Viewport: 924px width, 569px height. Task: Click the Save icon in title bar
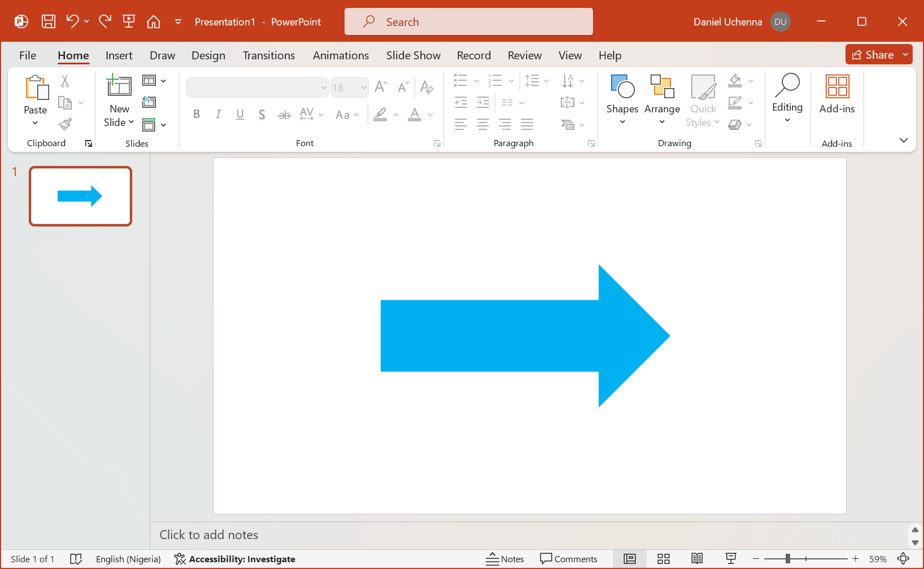pos(49,21)
